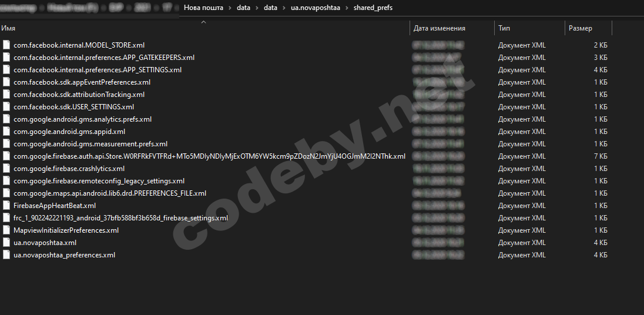Select FirebaseAppHeartBeat.xml file name
This screenshot has height=315, width=644.
55,205
